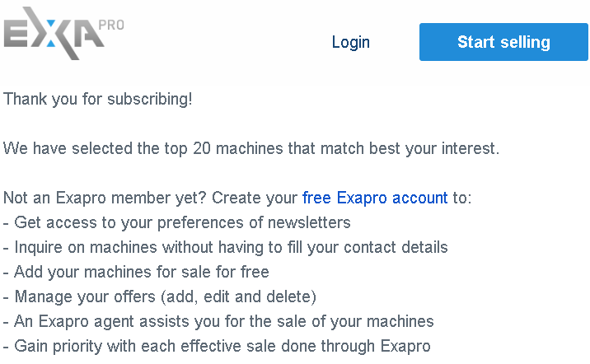Click the Manage your offers bullet line
This screenshot has height=364, width=590.
(160, 296)
